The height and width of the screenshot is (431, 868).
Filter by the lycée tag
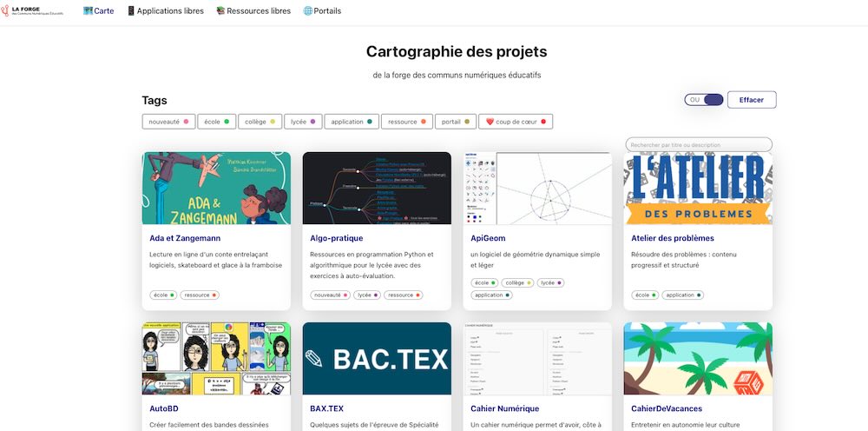tap(303, 122)
